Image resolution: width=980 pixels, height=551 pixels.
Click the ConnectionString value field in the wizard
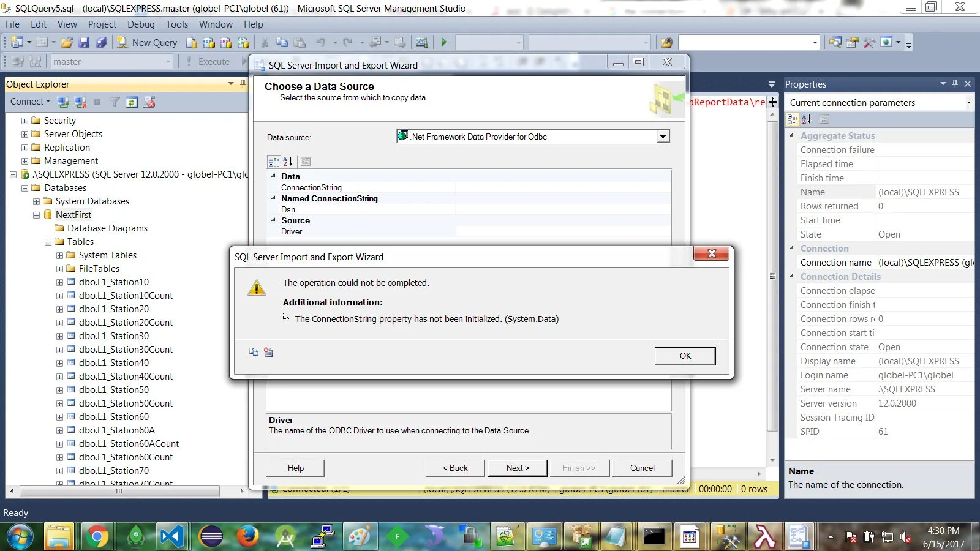click(562, 187)
